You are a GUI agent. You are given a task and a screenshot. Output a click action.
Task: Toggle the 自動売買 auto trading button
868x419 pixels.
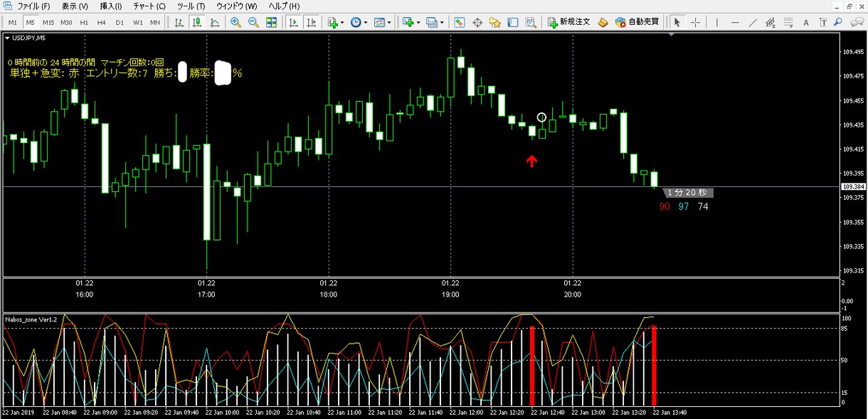tap(636, 22)
